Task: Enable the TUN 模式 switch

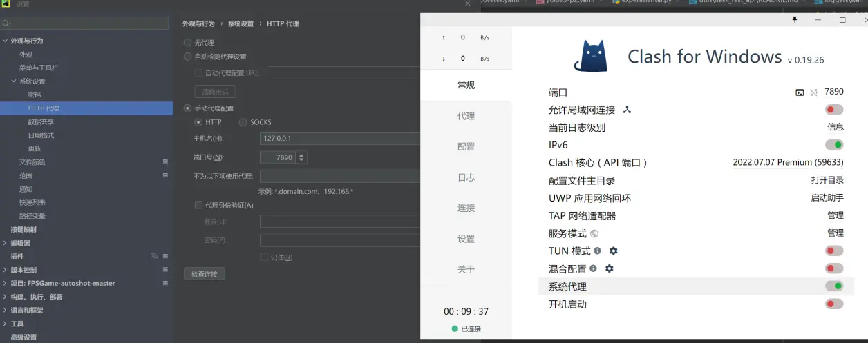Action: point(834,251)
